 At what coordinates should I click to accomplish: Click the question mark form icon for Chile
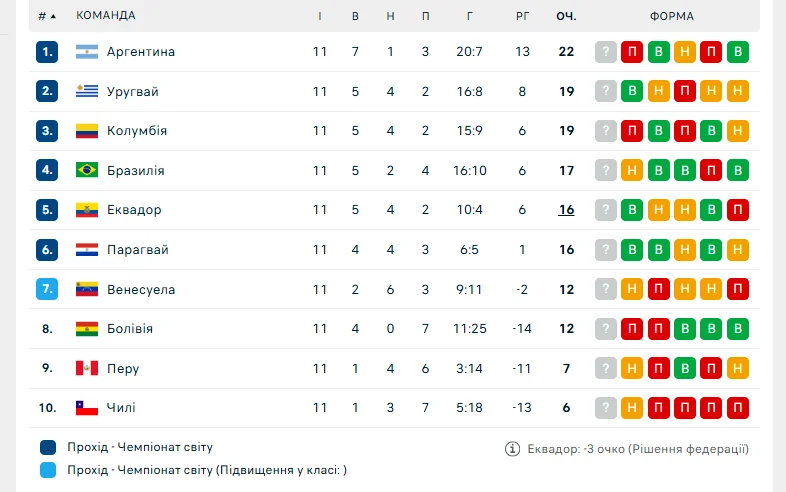pos(605,408)
